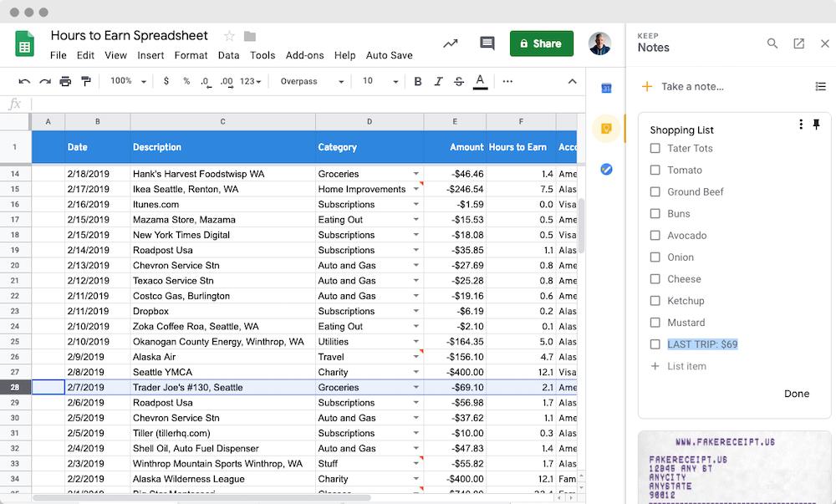The height and width of the screenshot is (504, 836).
Task: Open the Calendar side panel icon
Action: coord(606,88)
